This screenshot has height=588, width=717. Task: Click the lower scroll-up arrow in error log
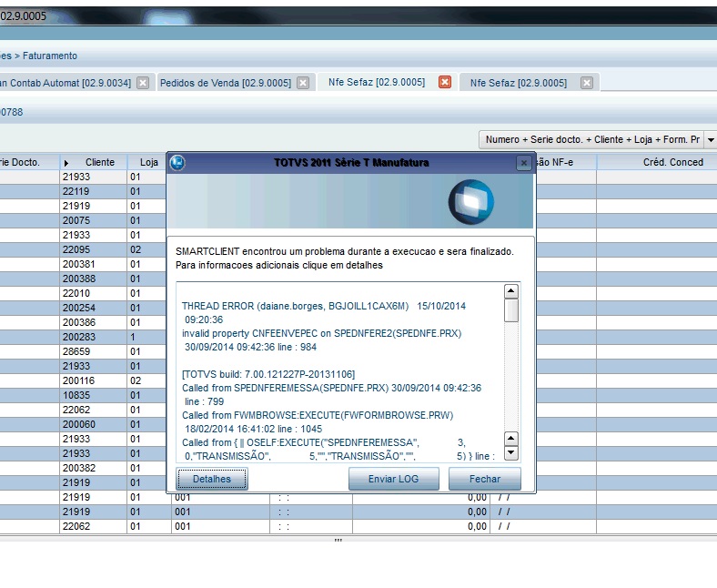coord(510,439)
